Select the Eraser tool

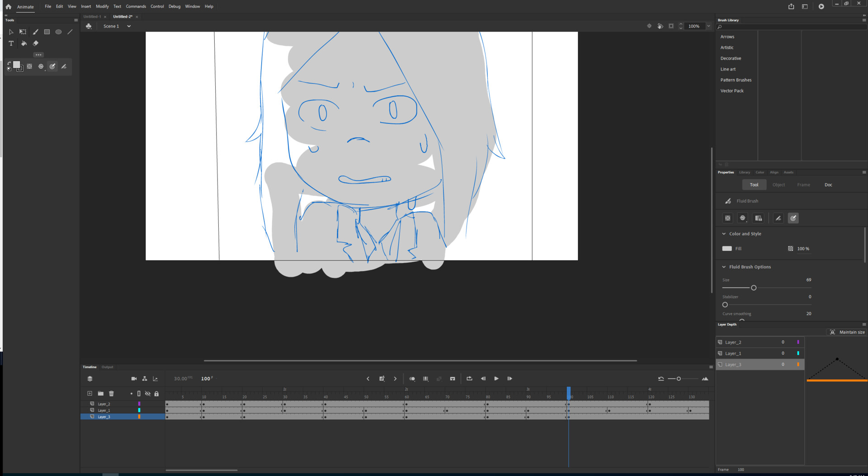tap(35, 43)
